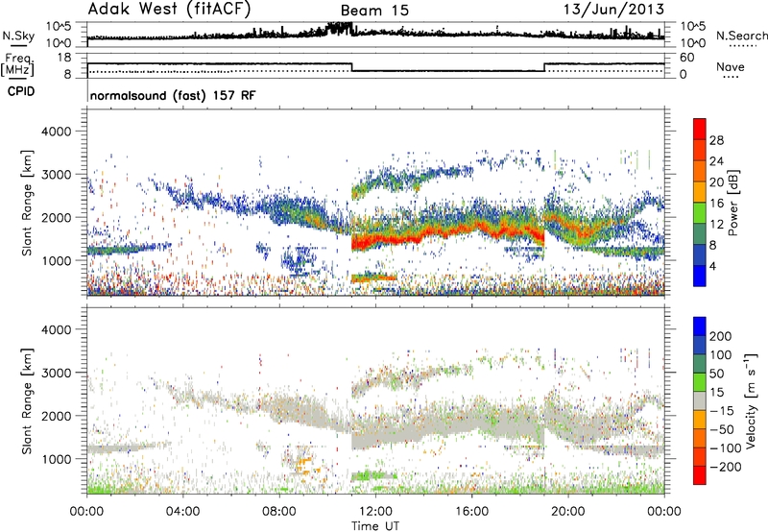Pick the red bottom Velocity colorbar segment
This screenshot has height=532, width=768.
click(x=700, y=475)
